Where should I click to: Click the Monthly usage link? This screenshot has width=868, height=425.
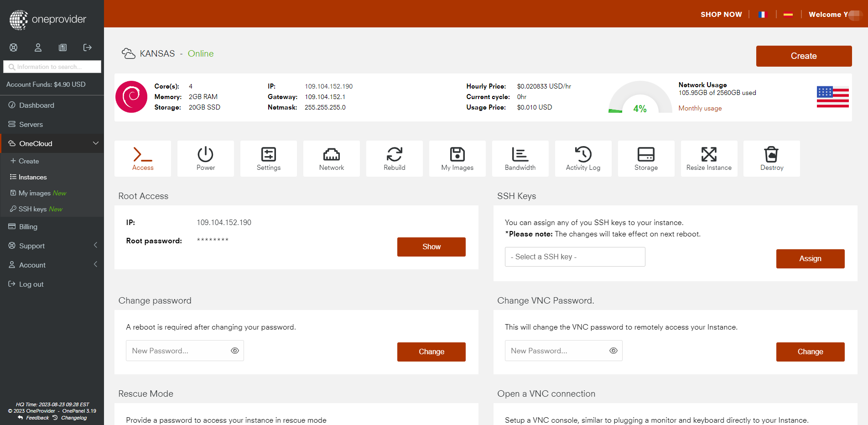pyautogui.click(x=700, y=108)
